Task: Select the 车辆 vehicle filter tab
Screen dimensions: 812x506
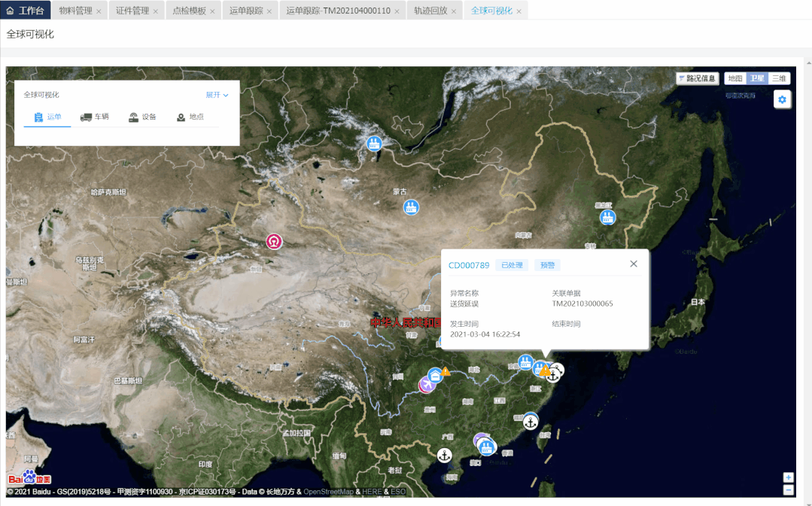Action: pos(95,117)
